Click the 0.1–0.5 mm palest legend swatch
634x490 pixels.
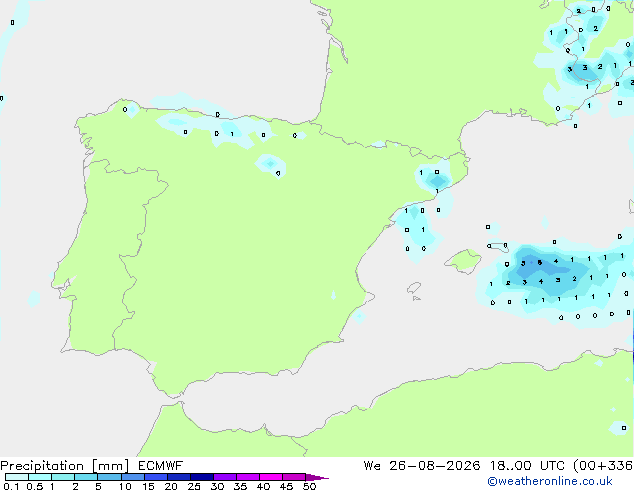pyautogui.click(x=17, y=477)
